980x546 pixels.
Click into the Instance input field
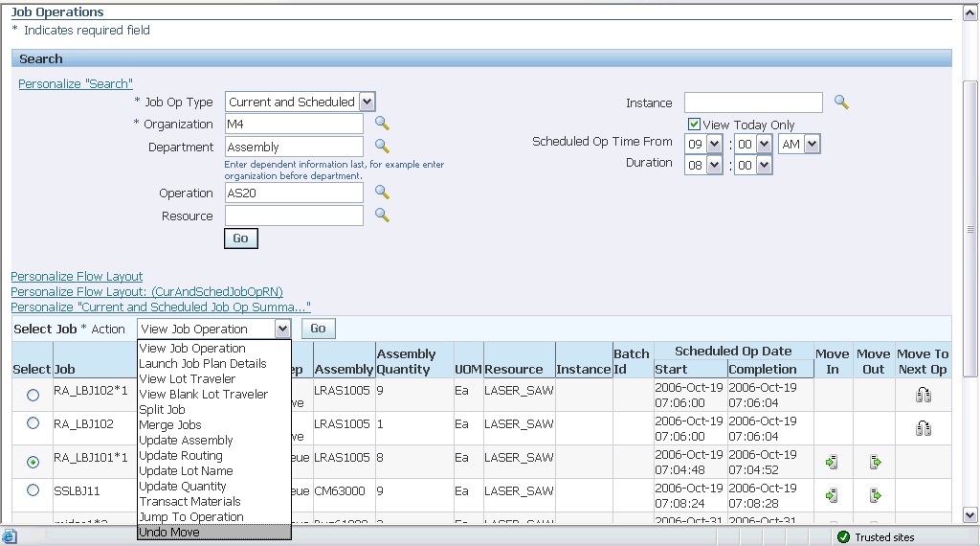753,102
